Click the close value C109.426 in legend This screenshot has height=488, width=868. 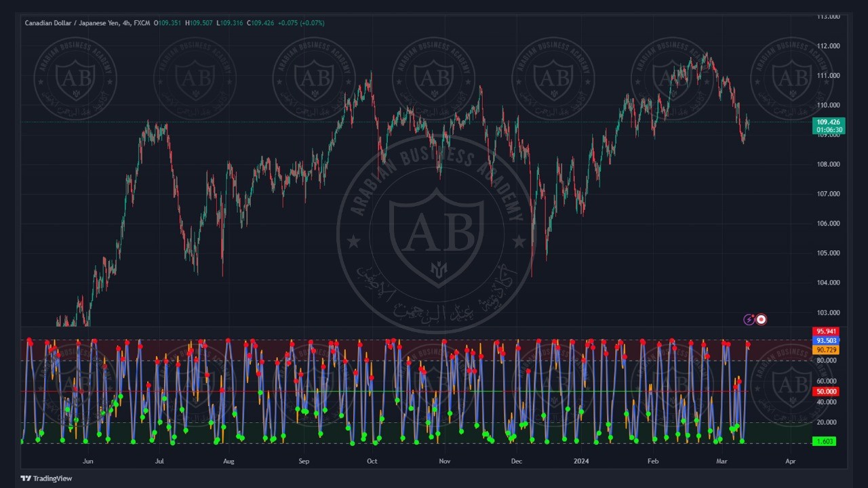point(260,23)
